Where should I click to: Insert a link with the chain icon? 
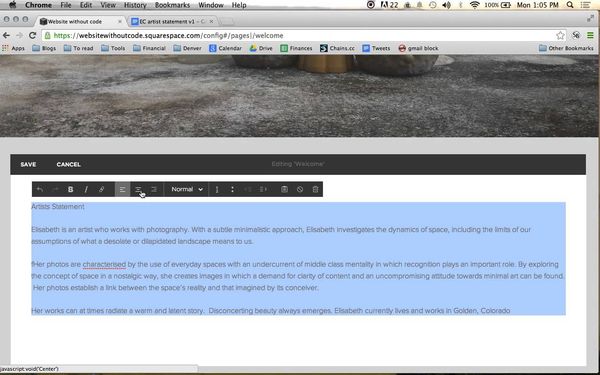(x=101, y=189)
